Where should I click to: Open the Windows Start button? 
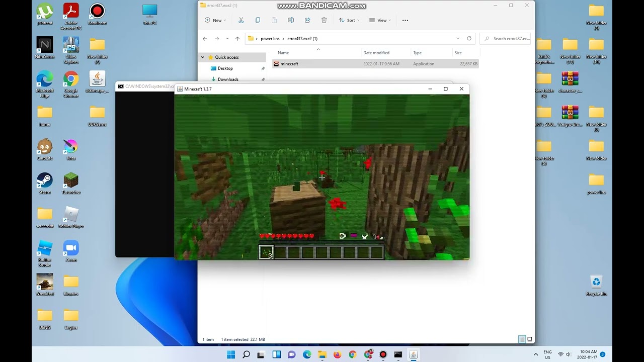[x=231, y=354]
